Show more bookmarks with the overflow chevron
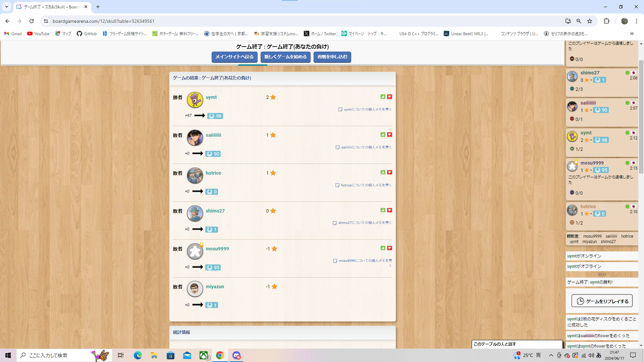This screenshot has width=644, height=362. pos(632,34)
